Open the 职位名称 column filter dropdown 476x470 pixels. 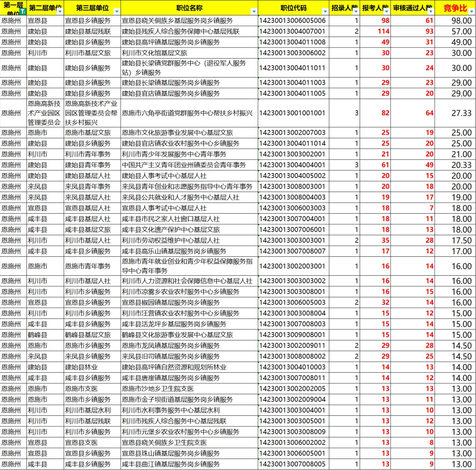point(254,11)
